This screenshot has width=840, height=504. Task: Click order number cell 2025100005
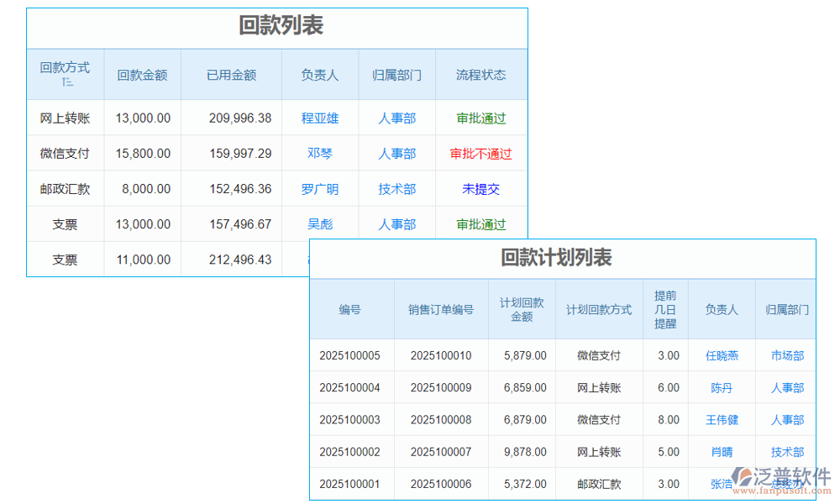(350, 355)
